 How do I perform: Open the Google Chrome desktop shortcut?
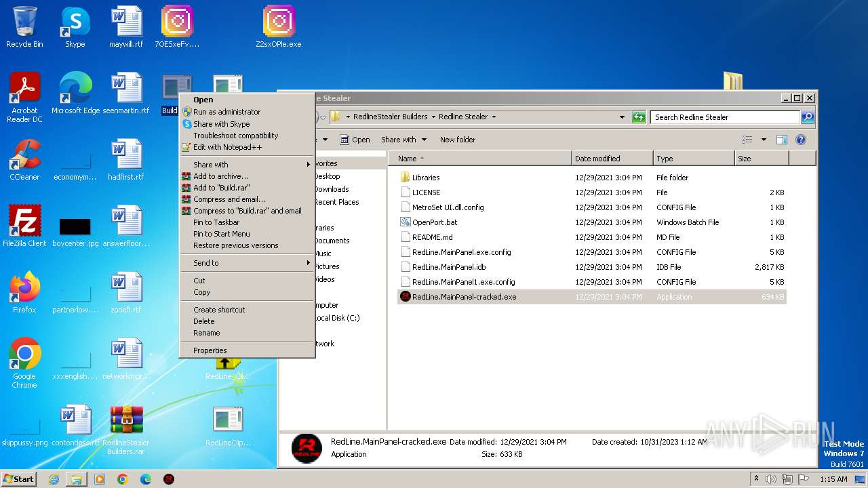pos(24,363)
